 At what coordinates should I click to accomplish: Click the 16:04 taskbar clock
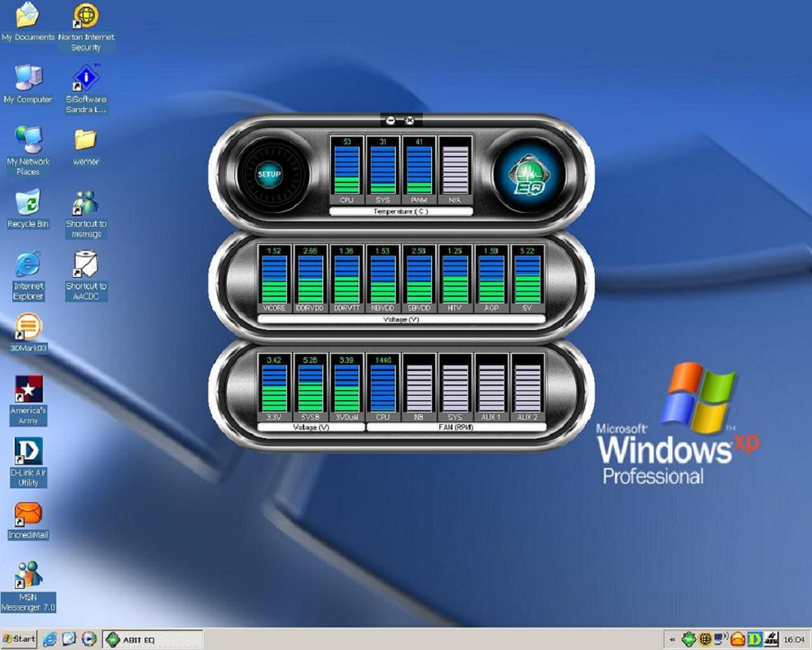[x=794, y=639]
